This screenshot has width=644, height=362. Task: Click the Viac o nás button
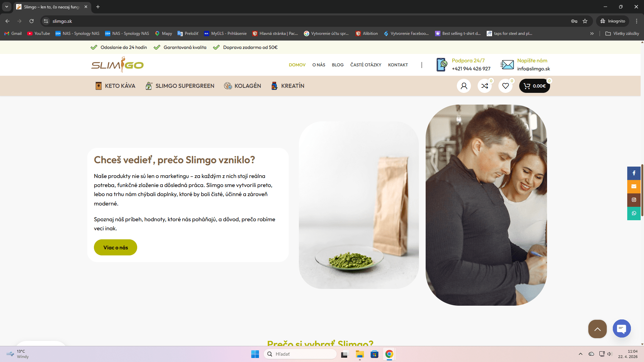(115, 247)
